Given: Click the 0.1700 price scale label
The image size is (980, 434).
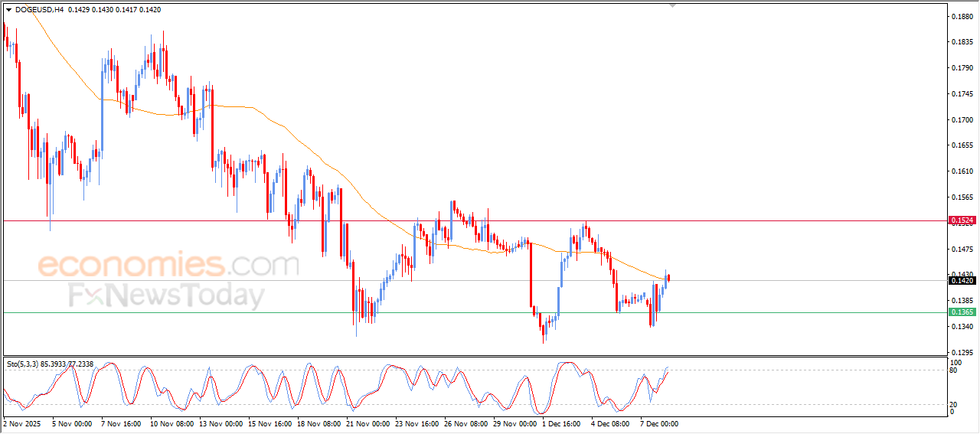Looking at the screenshot, I should click(x=960, y=120).
